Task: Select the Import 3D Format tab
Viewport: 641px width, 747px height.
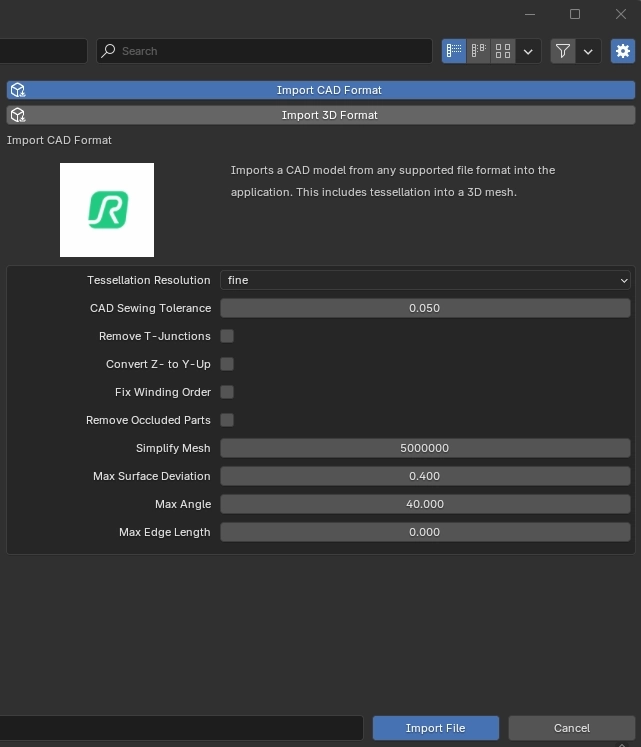Action: pos(320,115)
